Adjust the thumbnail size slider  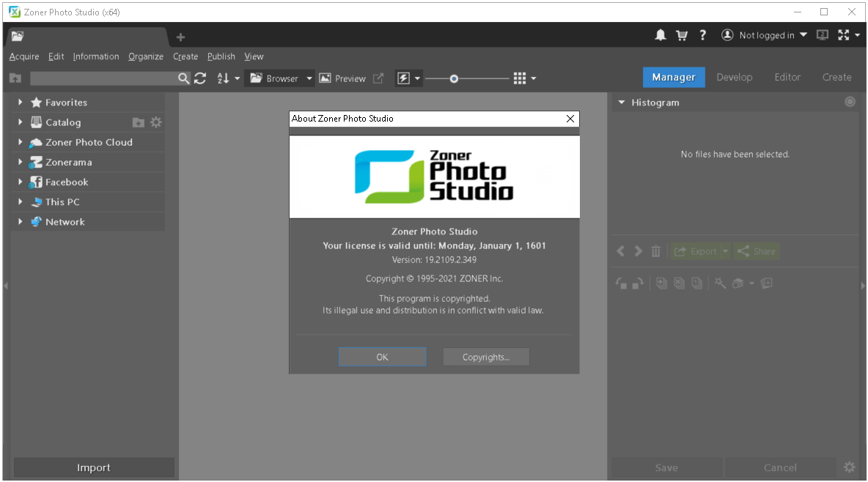click(x=454, y=78)
